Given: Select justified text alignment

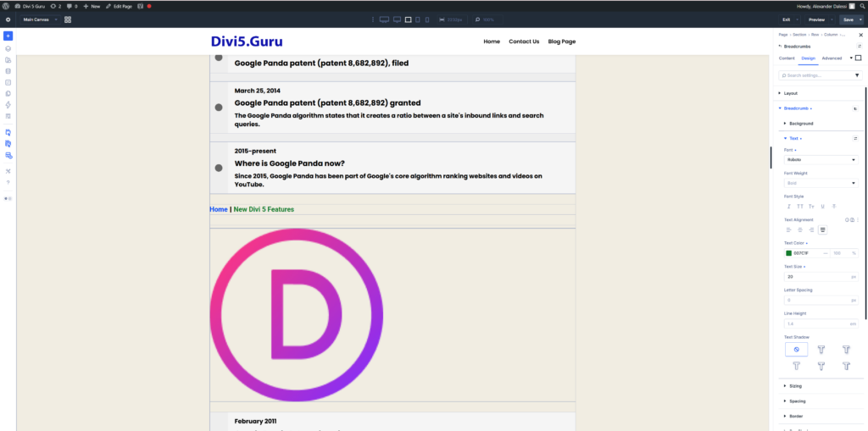Looking at the screenshot, I should click(x=822, y=229).
